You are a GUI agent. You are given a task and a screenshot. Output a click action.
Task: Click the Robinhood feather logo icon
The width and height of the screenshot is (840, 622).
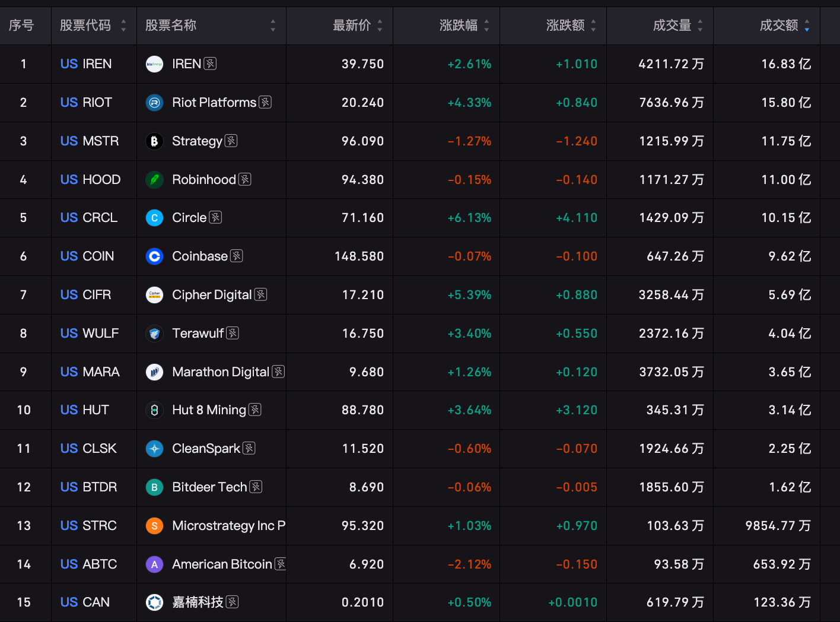[154, 179]
